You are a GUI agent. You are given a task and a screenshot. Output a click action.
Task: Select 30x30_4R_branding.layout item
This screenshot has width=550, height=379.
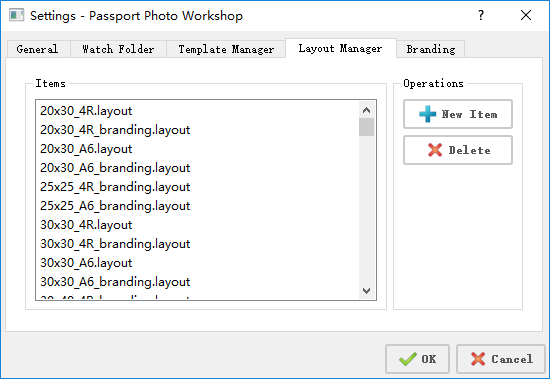[115, 244]
